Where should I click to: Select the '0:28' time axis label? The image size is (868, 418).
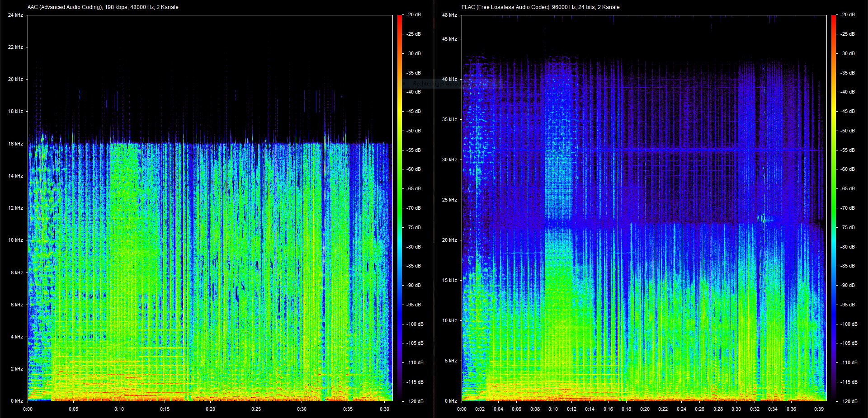718,409
